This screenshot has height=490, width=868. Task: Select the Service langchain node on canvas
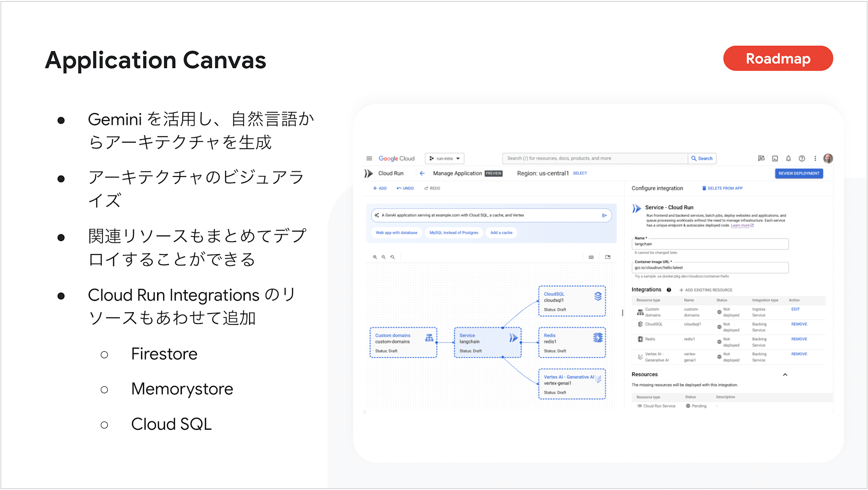click(487, 343)
